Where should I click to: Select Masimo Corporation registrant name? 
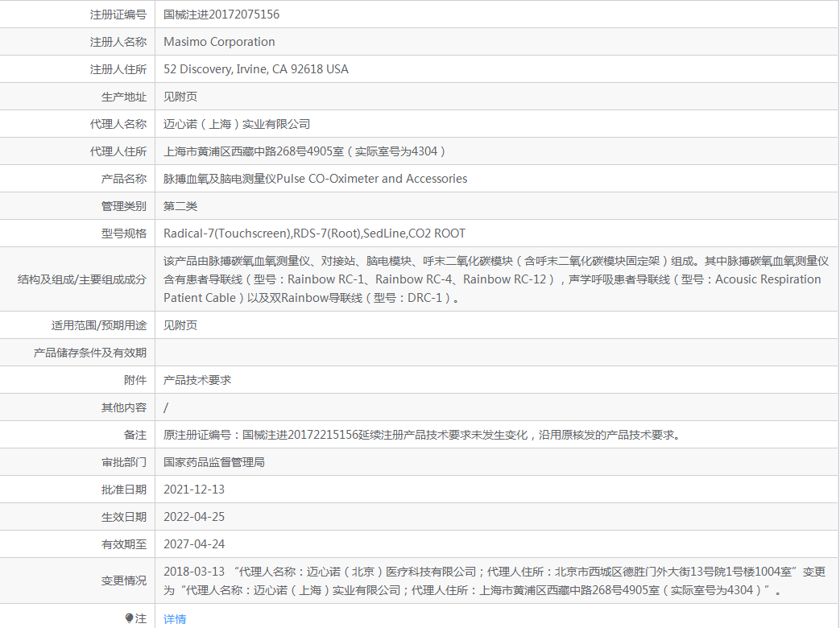coord(219,42)
